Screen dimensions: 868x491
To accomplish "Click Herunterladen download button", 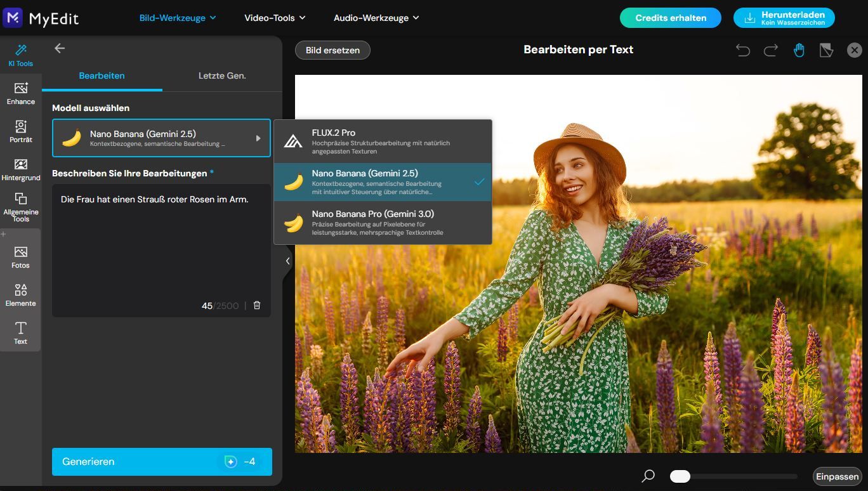I will tap(784, 18).
